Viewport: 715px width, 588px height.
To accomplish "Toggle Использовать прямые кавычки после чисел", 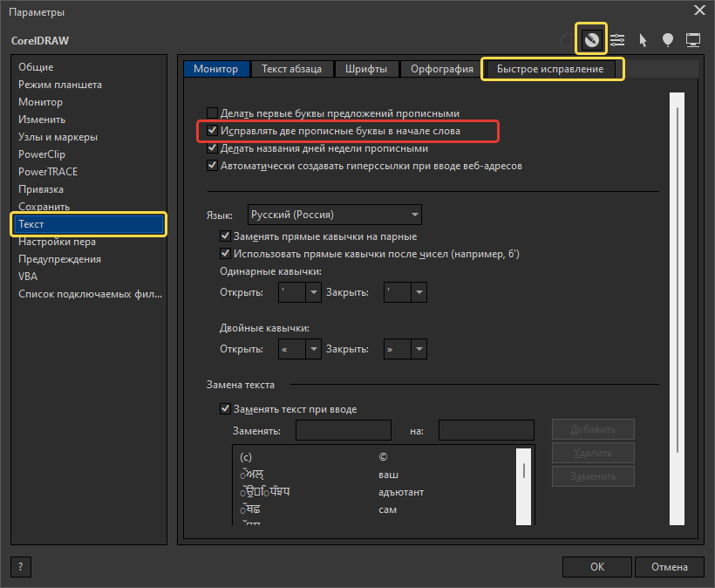I will [x=225, y=253].
